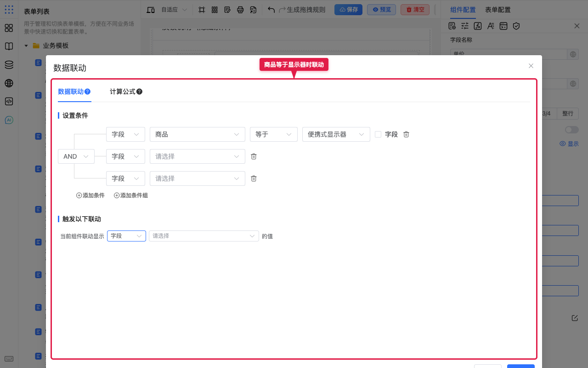The width and height of the screenshot is (588, 368).
Task: Open 字段 type dropdown in third condition
Action: tap(125, 178)
